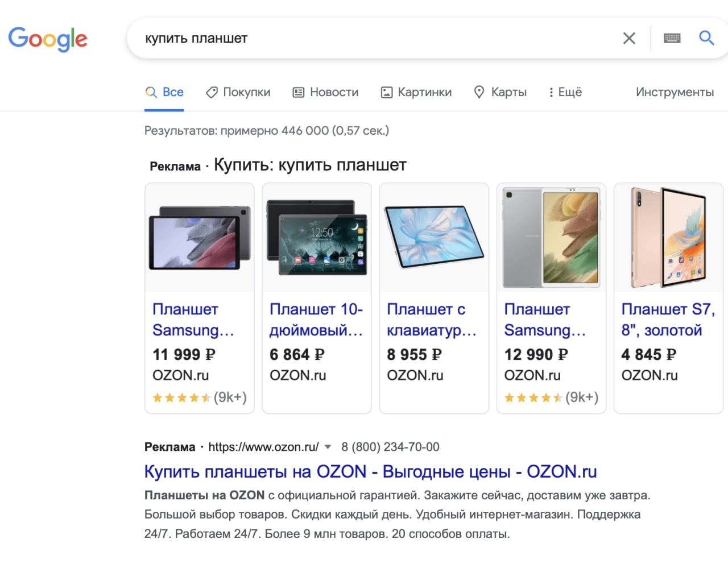728x563 pixels.
Task: Click the star rating of first Samsung tablet
Action: click(x=181, y=398)
